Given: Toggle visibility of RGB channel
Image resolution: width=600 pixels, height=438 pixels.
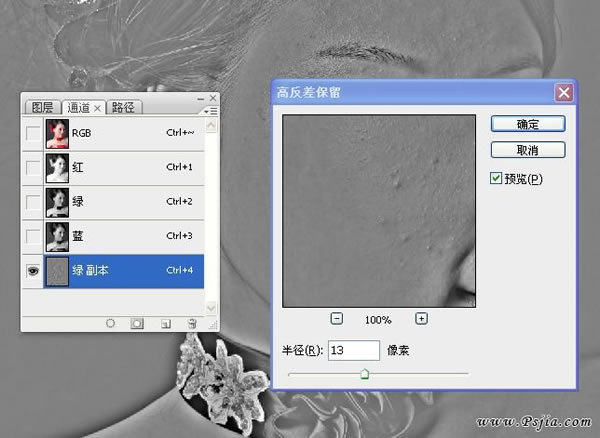Looking at the screenshot, I should click(x=33, y=134).
